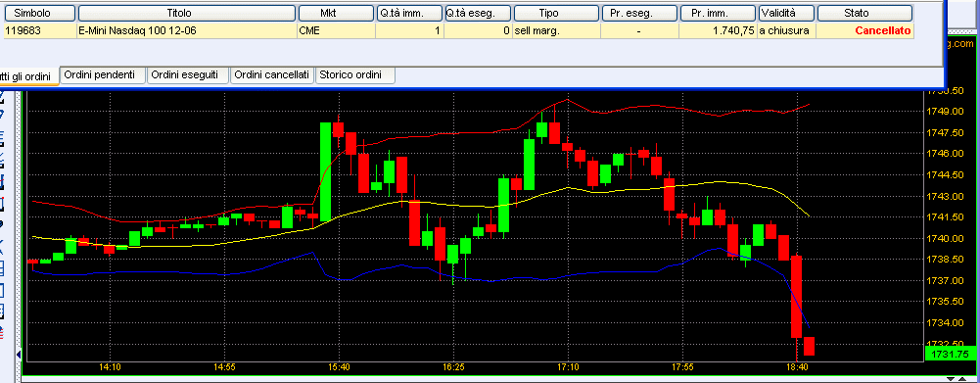Open the Ordini eseguiti tab
980x383 pixels.
pos(188,75)
